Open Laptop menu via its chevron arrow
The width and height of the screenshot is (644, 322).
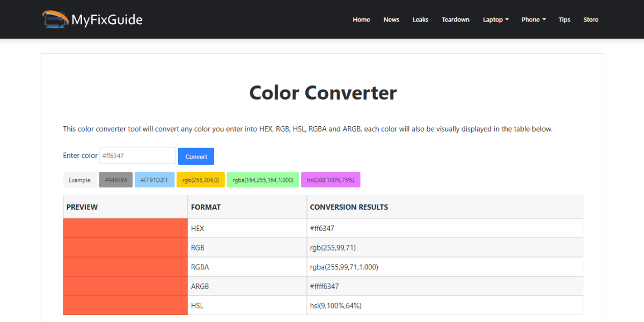coord(507,19)
